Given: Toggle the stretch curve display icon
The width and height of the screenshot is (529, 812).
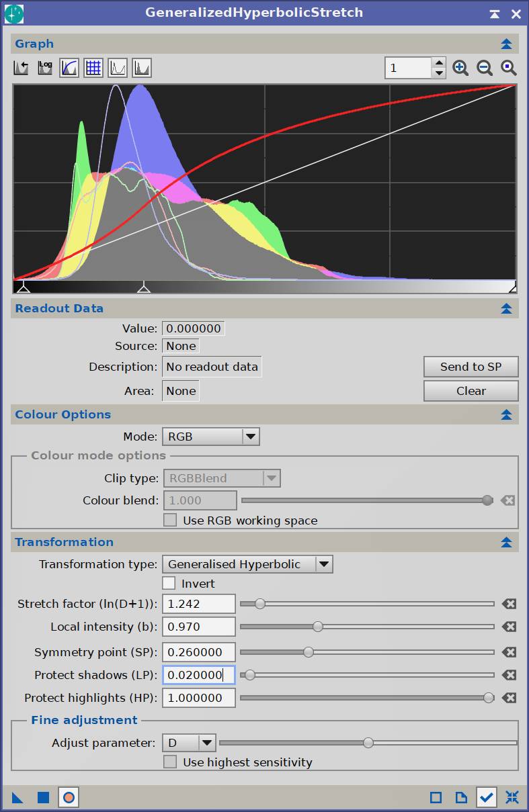Looking at the screenshot, I should pos(69,68).
